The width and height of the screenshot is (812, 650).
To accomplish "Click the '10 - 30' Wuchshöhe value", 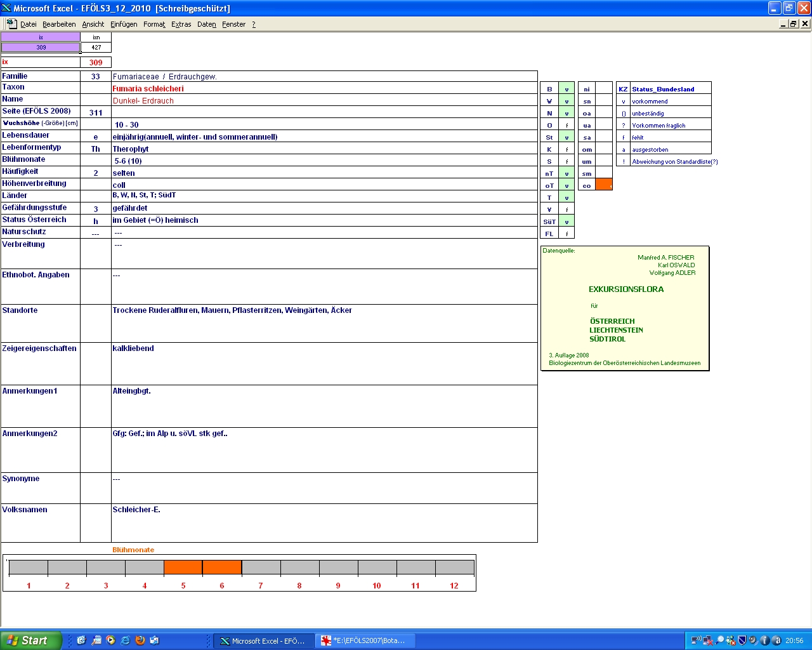I will (x=126, y=125).
